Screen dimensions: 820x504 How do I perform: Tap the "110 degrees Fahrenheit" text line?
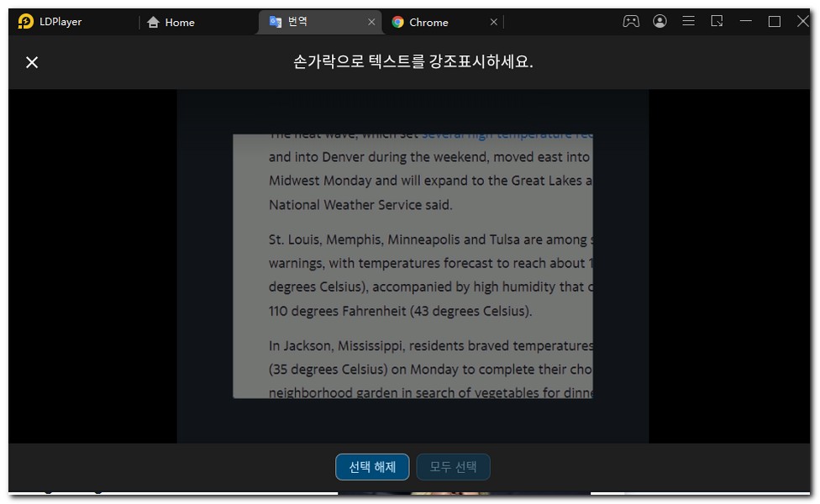(x=400, y=311)
